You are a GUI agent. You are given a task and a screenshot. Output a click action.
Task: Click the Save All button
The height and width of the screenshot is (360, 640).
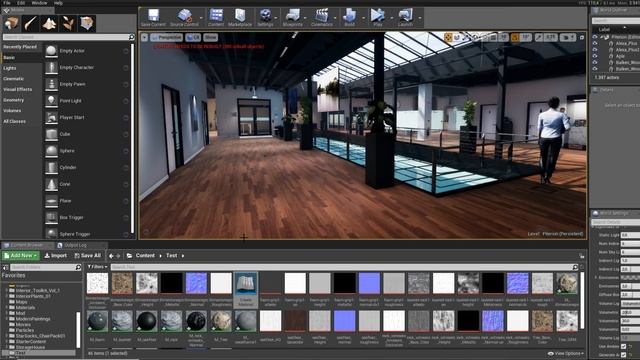click(87, 256)
